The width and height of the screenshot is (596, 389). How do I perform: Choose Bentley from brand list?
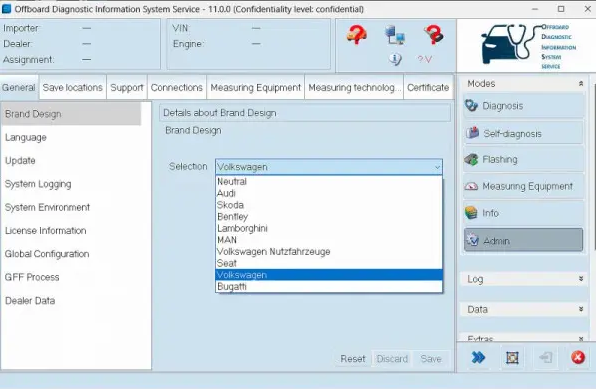[x=329, y=216]
